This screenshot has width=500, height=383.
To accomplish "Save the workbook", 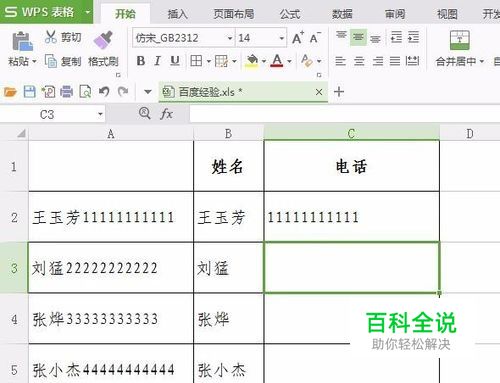I will click(29, 91).
